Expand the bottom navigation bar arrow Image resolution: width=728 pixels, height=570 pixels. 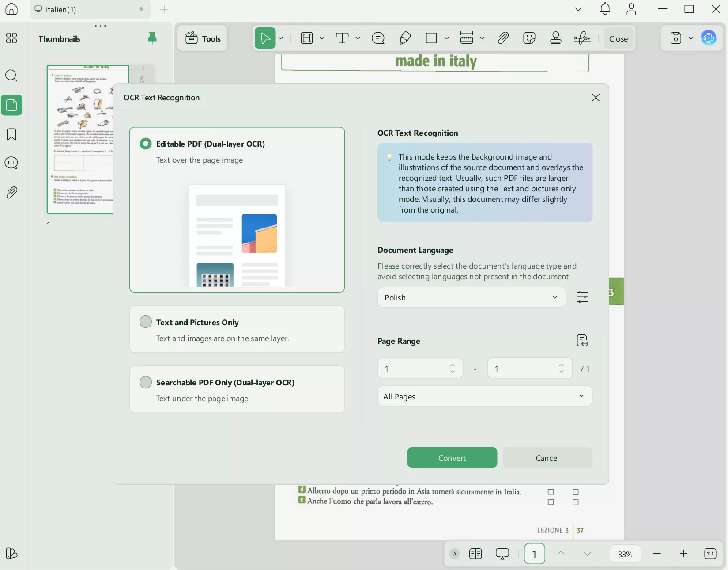click(454, 554)
